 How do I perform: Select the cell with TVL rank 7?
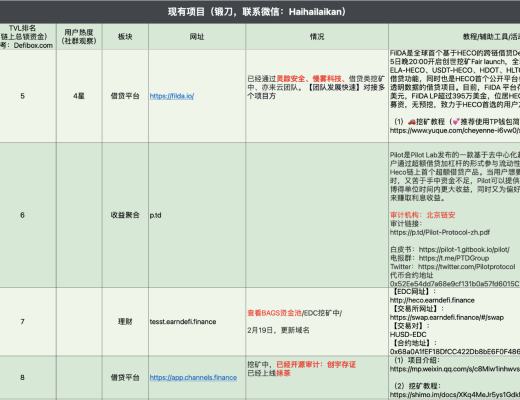click(x=28, y=321)
